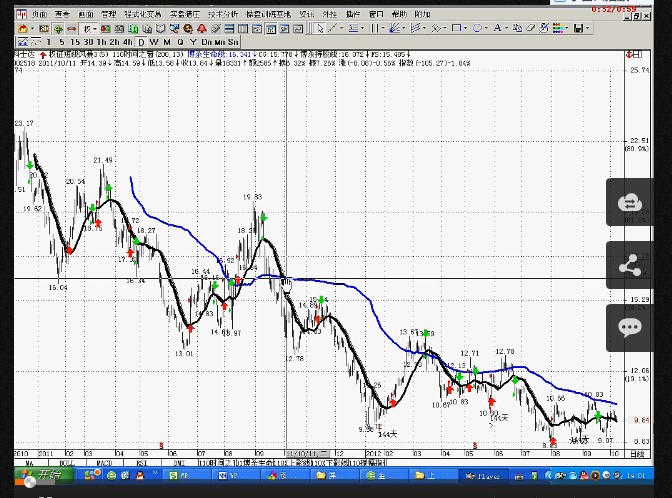
Task: Click the taskbar clock 14:01
Action: (635, 475)
